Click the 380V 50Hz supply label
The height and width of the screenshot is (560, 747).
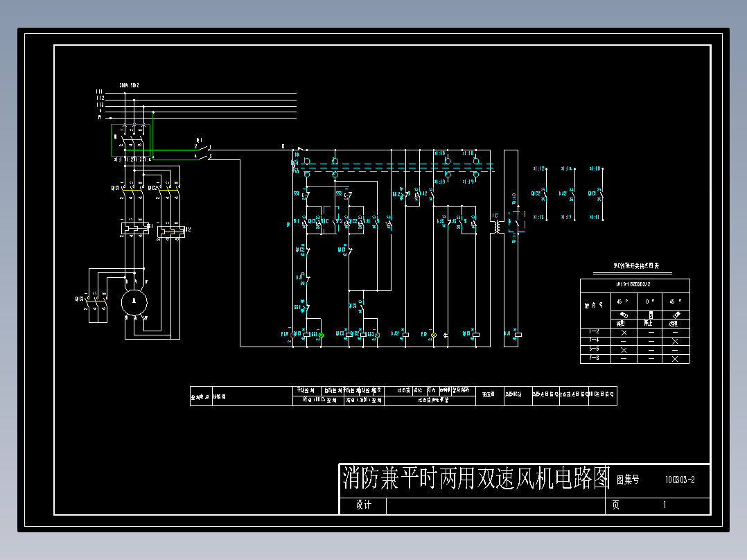[x=129, y=85]
